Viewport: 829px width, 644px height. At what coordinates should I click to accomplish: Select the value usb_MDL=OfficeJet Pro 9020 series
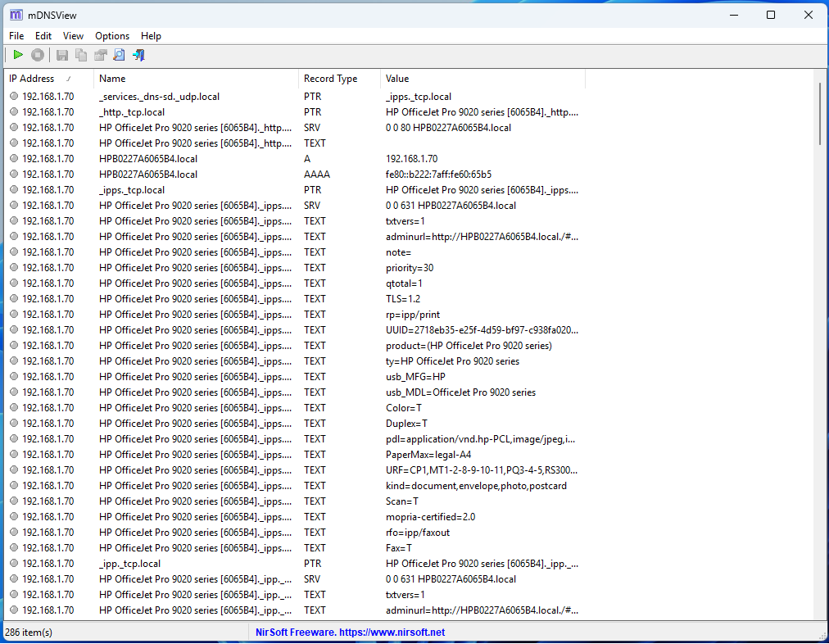click(x=460, y=392)
